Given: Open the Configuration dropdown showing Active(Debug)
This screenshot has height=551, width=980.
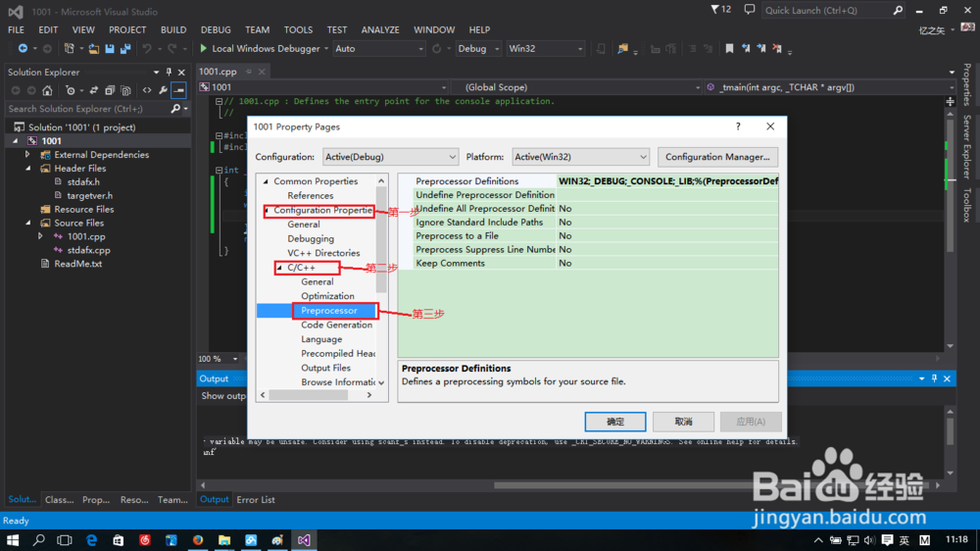Looking at the screenshot, I should pos(390,157).
